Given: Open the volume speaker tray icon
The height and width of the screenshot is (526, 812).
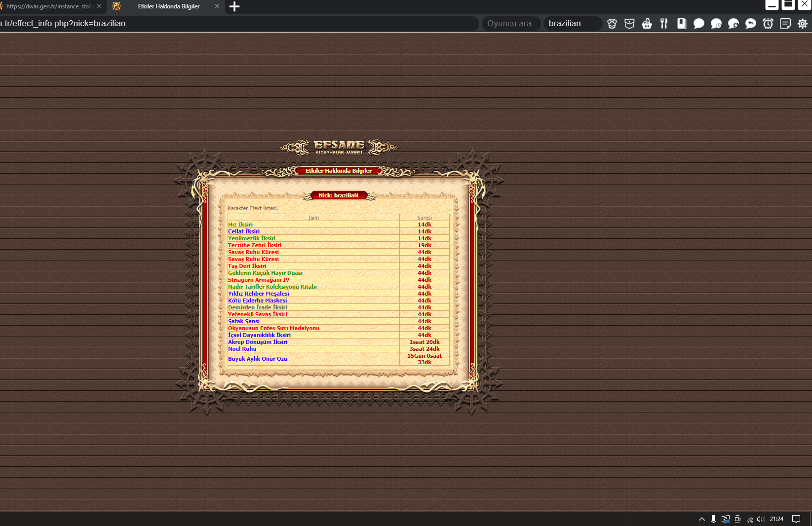Looking at the screenshot, I should point(761,519).
